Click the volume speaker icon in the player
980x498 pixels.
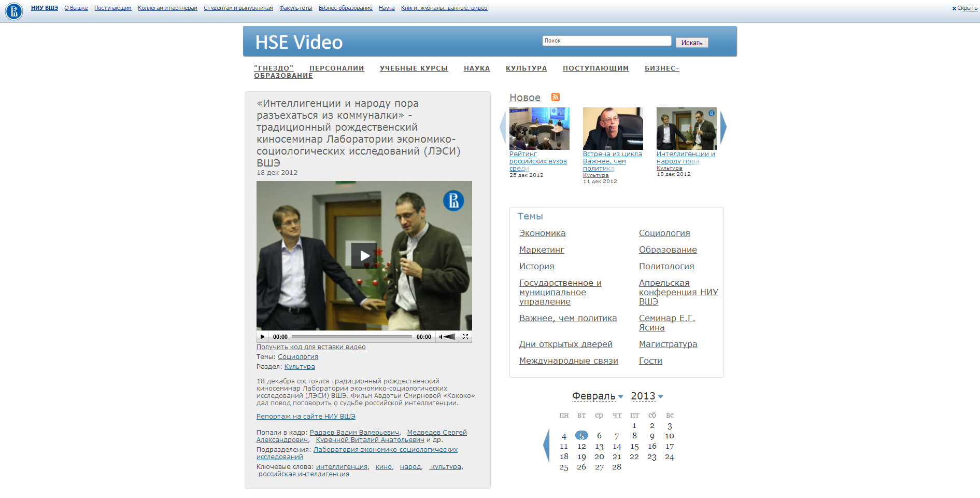pyautogui.click(x=441, y=337)
